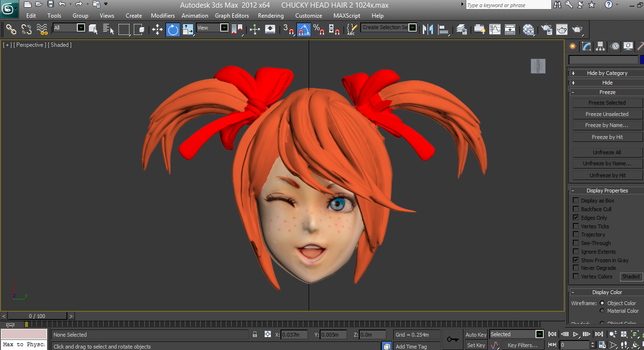Screen dimensions: 644x350
Task: Activate the Select and Rotate tool
Action: pos(172,30)
